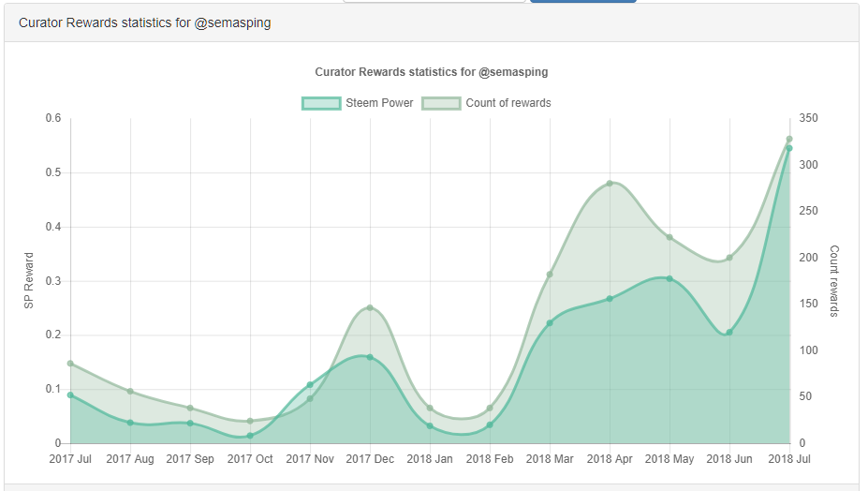Click the panel heading Curator Rewards statistics for @semasping

tap(145, 22)
